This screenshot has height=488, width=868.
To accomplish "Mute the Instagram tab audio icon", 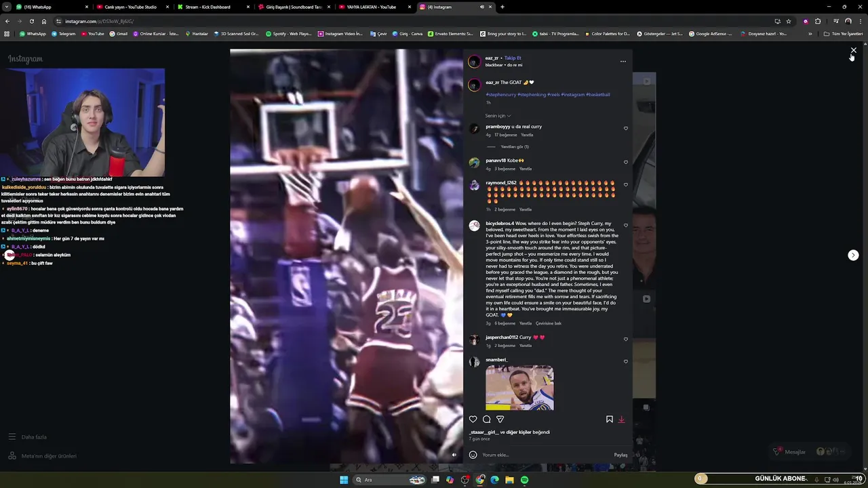I will click(482, 7).
